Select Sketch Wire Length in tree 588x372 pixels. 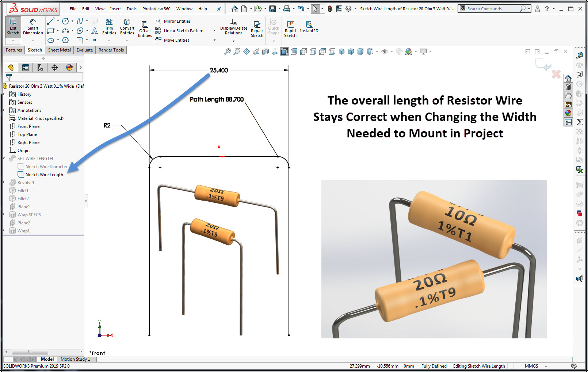44,175
